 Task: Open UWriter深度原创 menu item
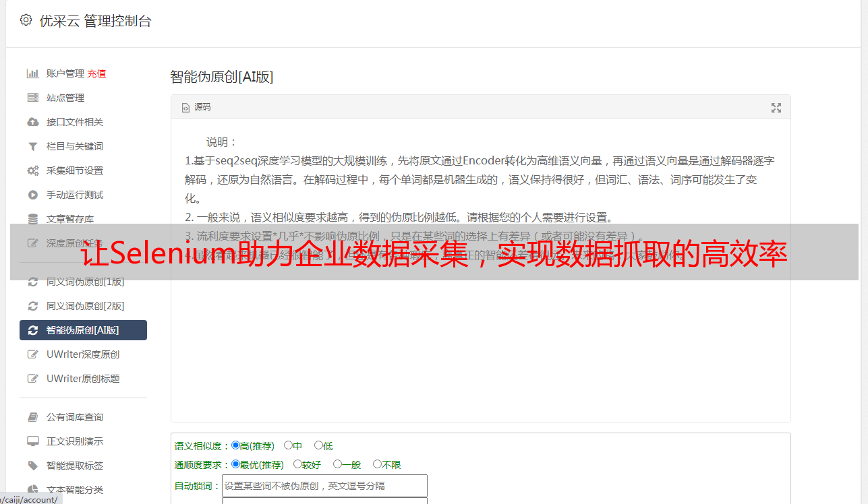(x=83, y=354)
